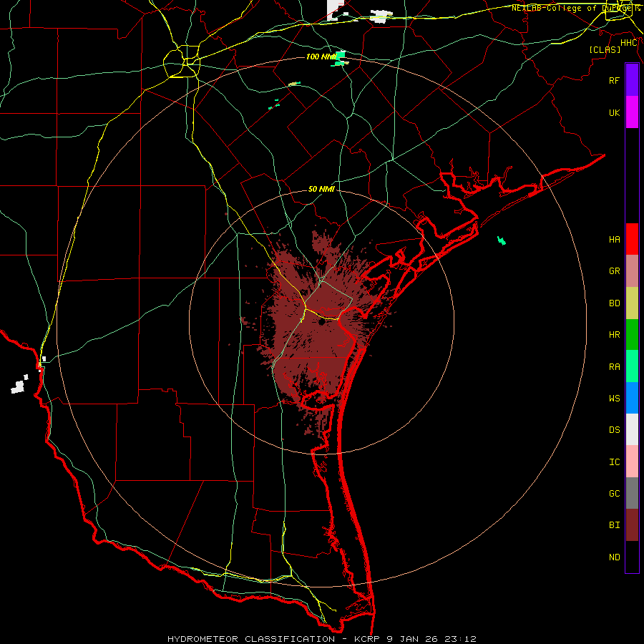
Task: Click the black radar site dot at center
Action: pyautogui.click(x=321, y=323)
